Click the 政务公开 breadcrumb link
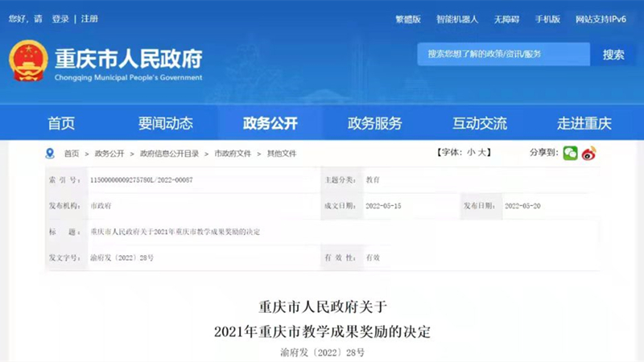 click(109, 154)
